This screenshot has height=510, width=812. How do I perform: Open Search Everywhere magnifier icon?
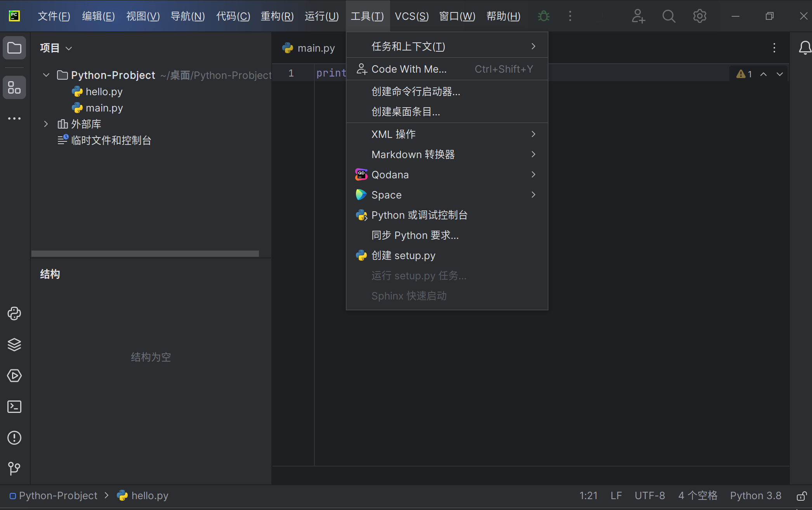click(x=668, y=16)
